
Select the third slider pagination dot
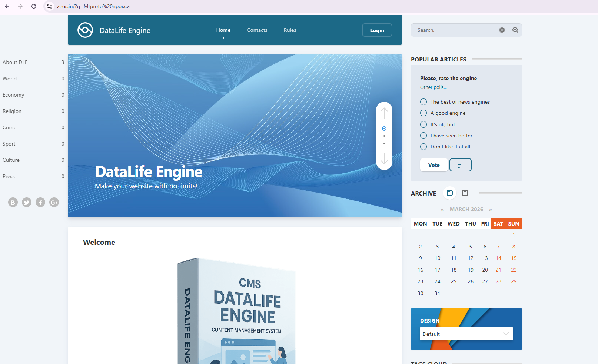pyautogui.click(x=384, y=143)
